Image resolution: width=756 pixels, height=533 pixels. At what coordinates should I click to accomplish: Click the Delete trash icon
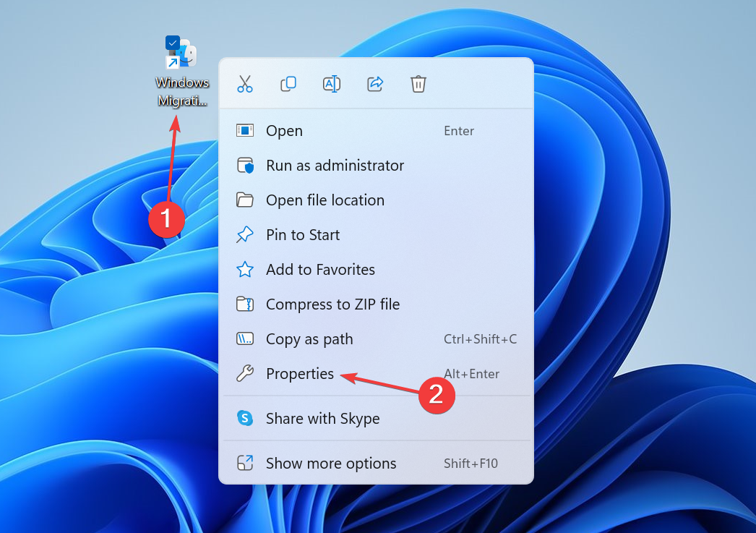point(418,84)
